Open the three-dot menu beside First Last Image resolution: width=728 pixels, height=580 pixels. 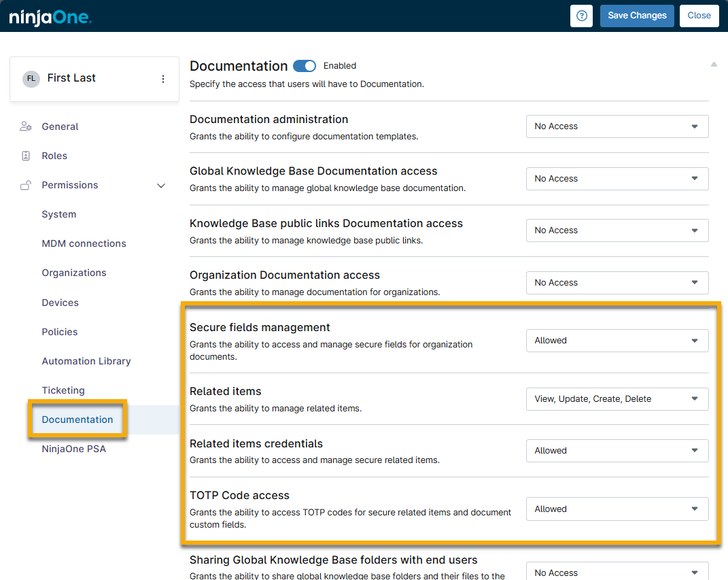point(163,79)
